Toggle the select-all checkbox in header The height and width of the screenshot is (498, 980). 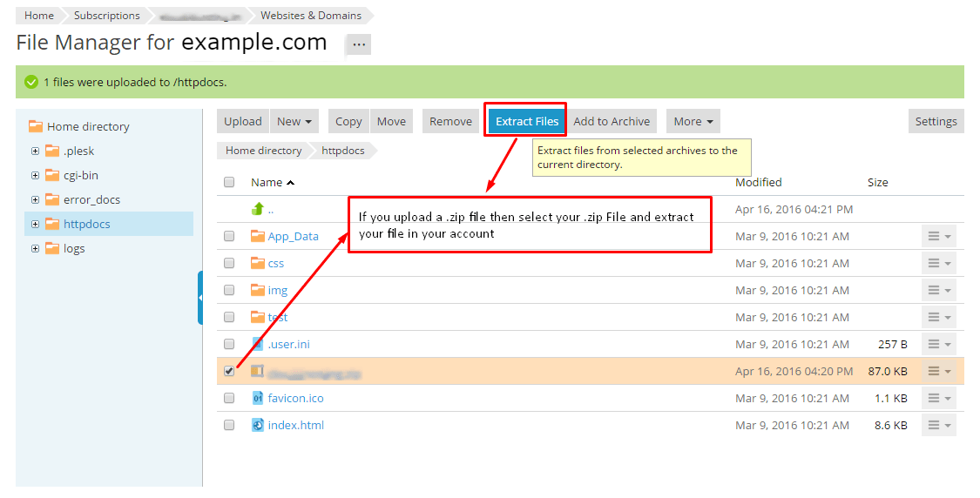(229, 182)
